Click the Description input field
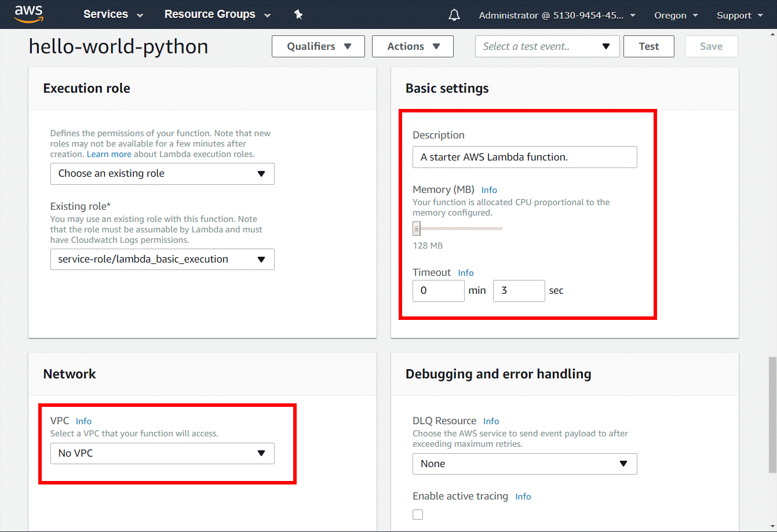 tap(524, 157)
